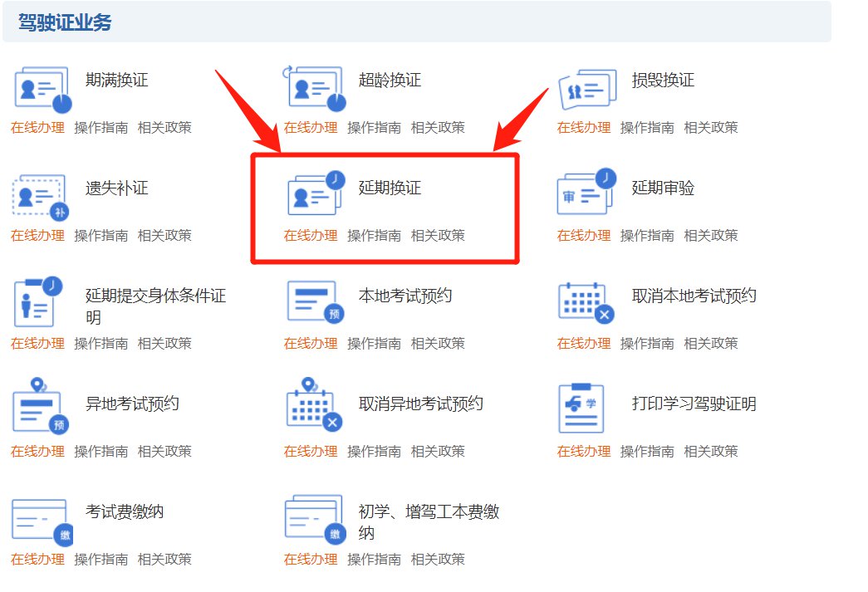Click the 延期审验 review icon

pos(586,192)
